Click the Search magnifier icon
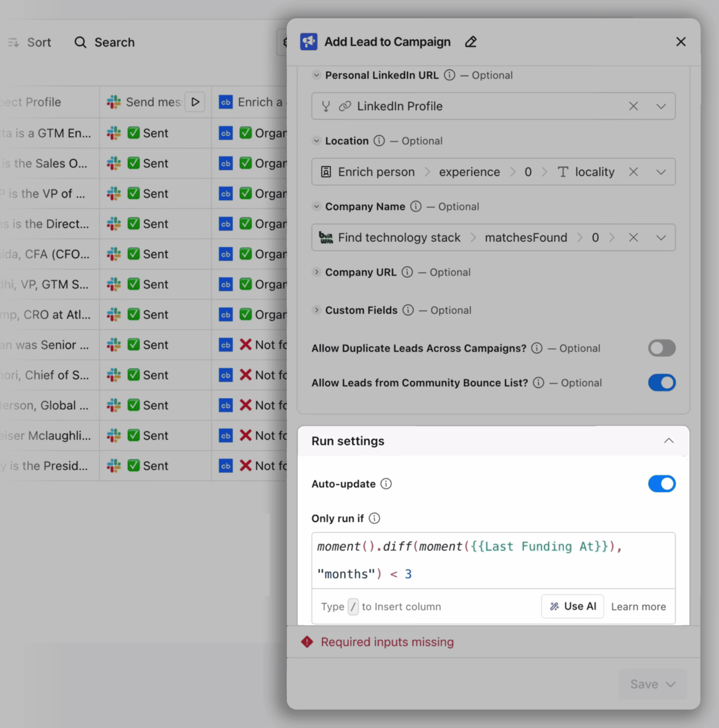This screenshot has height=728, width=719. [80, 43]
